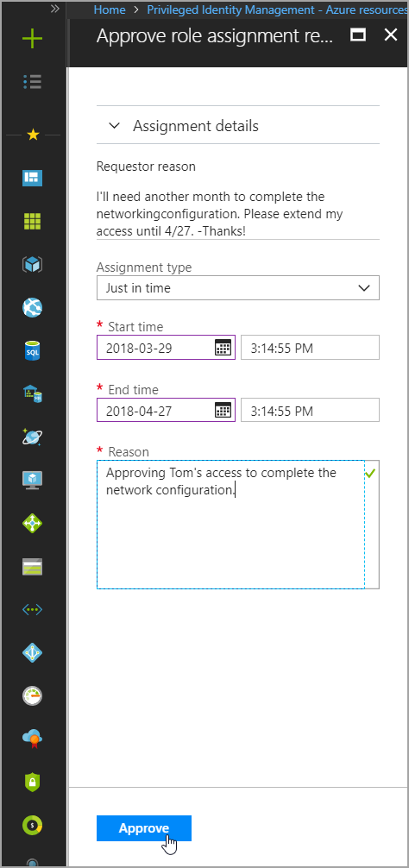Click the green plus Create a resource icon
Screen dimensions: 409x868
32,39
